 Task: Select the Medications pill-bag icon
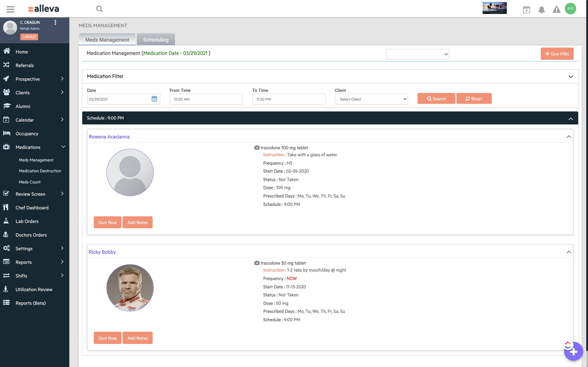(6, 147)
